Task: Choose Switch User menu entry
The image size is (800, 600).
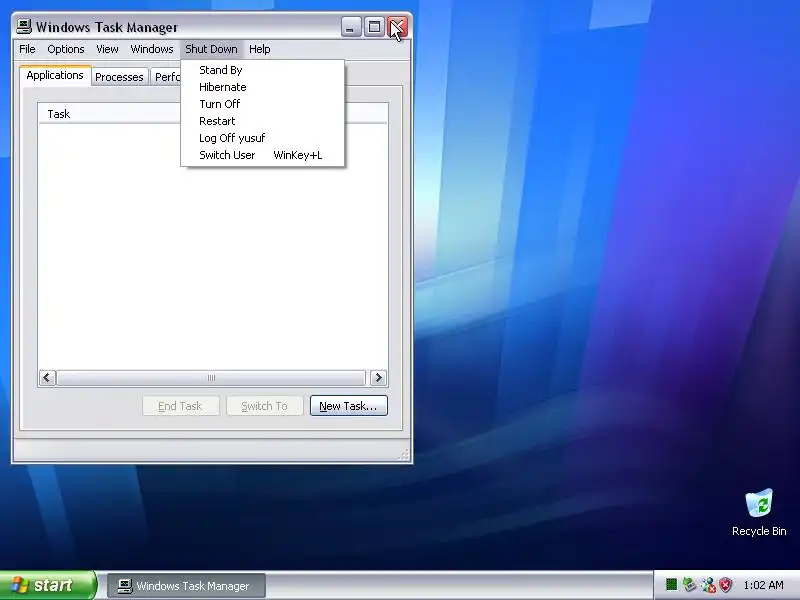Action: point(263,155)
